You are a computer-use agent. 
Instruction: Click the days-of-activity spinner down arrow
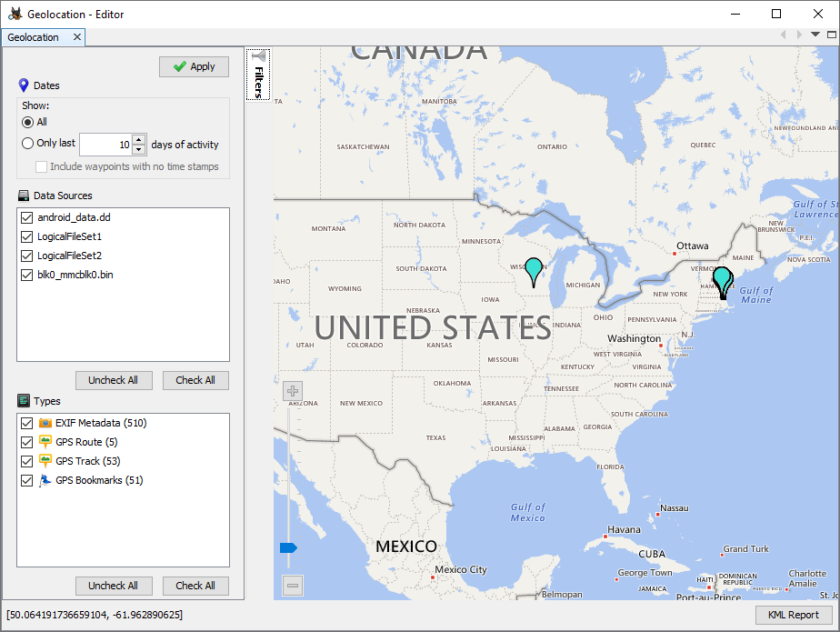point(138,149)
